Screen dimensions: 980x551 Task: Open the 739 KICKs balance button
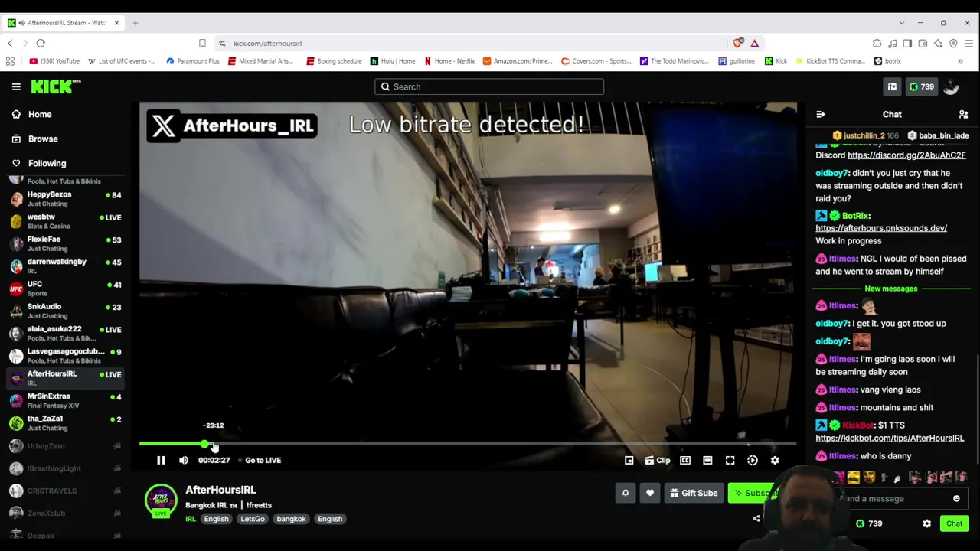pyautogui.click(x=921, y=86)
